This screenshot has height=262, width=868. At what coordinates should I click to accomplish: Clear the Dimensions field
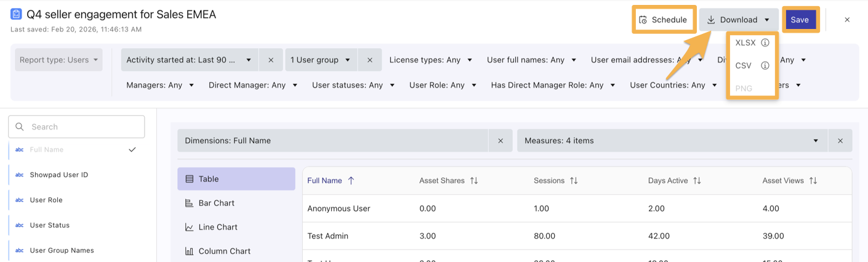click(x=500, y=141)
